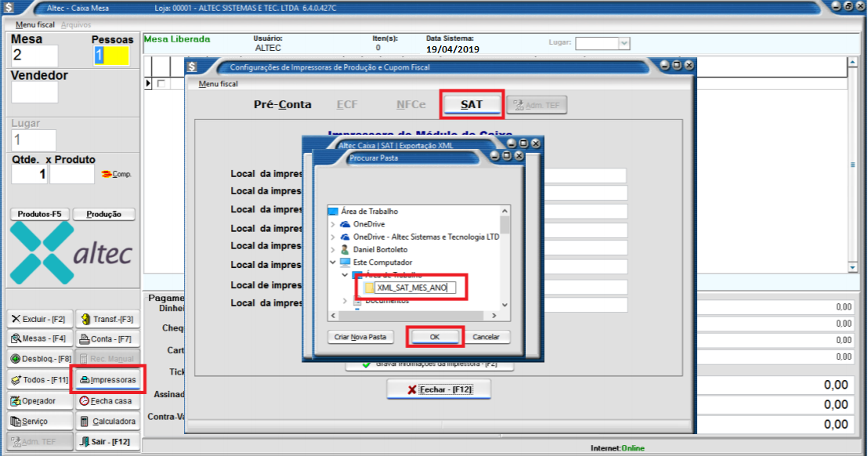Click the Produto code field
This screenshot has height=456, width=868.
click(x=72, y=174)
